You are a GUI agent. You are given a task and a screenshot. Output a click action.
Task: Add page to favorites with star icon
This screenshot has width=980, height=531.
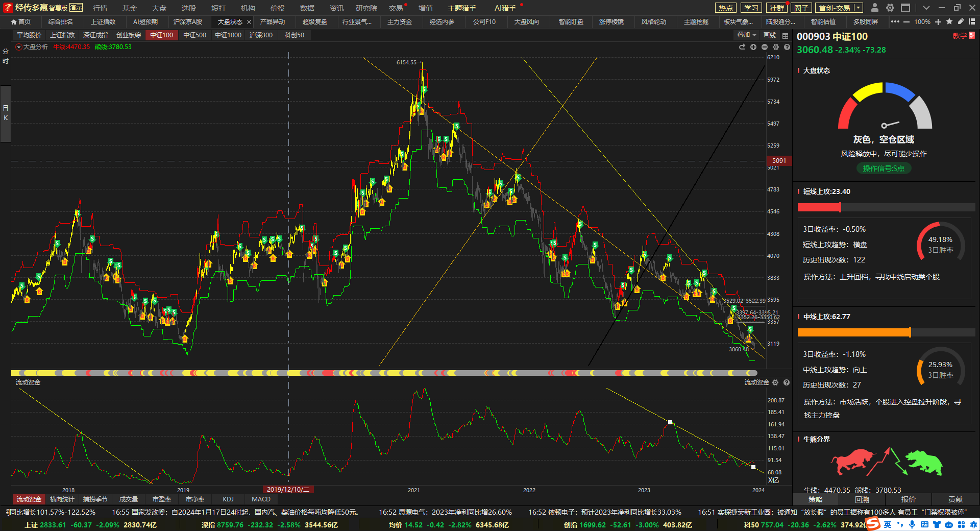949,21
